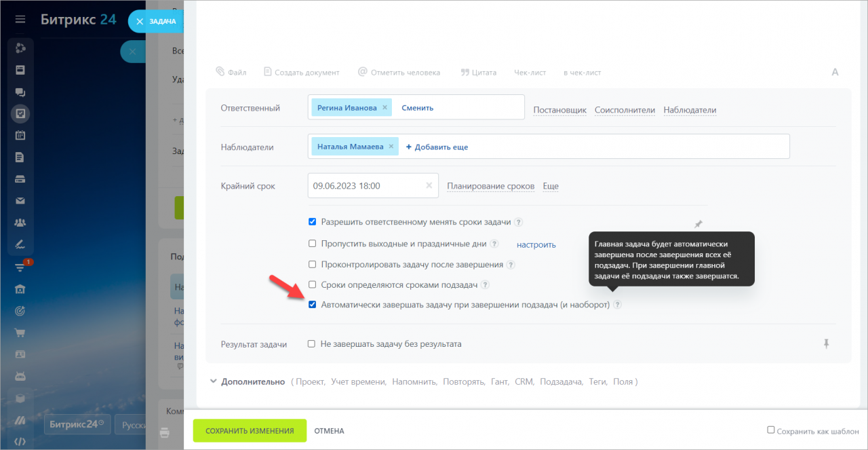
Task: Check Не завершать задачу без результата
Action: pos(312,344)
